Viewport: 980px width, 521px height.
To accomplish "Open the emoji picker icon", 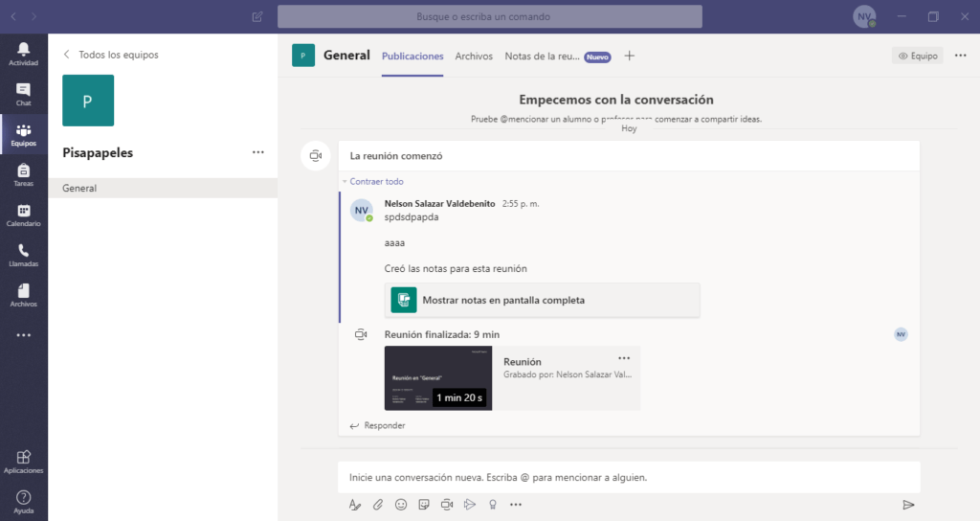I will pos(401,505).
